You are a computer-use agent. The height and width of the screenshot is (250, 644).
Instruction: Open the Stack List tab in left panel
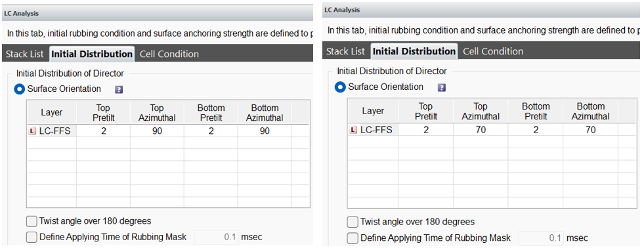pos(25,54)
